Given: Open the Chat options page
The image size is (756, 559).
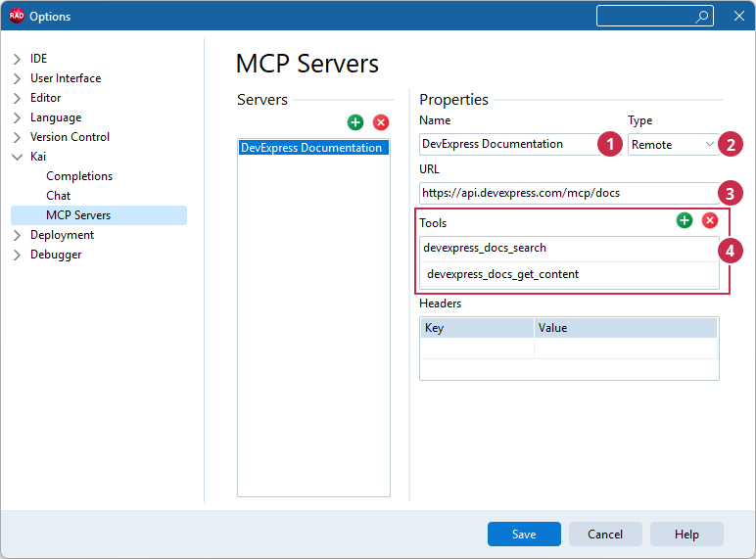Looking at the screenshot, I should [59, 196].
